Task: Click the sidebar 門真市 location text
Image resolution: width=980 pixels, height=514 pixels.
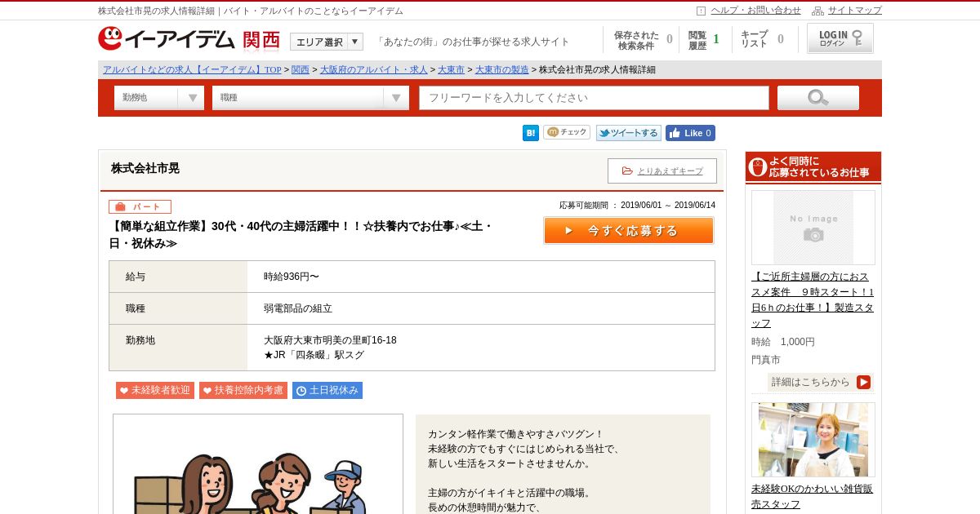Action: [766, 360]
